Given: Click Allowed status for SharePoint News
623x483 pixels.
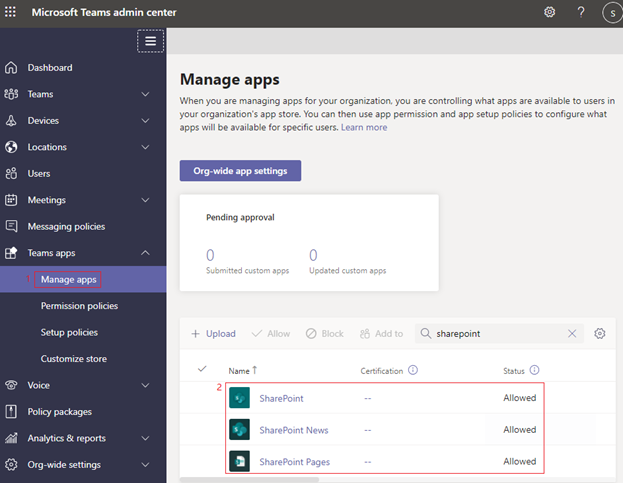Looking at the screenshot, I should pyautogui.click(x=520, y=429).
